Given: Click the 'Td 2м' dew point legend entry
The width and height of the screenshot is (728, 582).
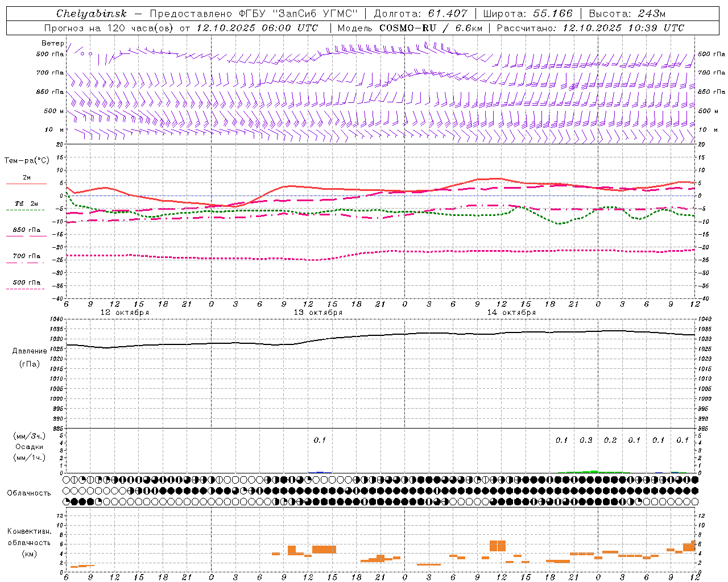Looking at the screenshot, I should coord(27,203).
